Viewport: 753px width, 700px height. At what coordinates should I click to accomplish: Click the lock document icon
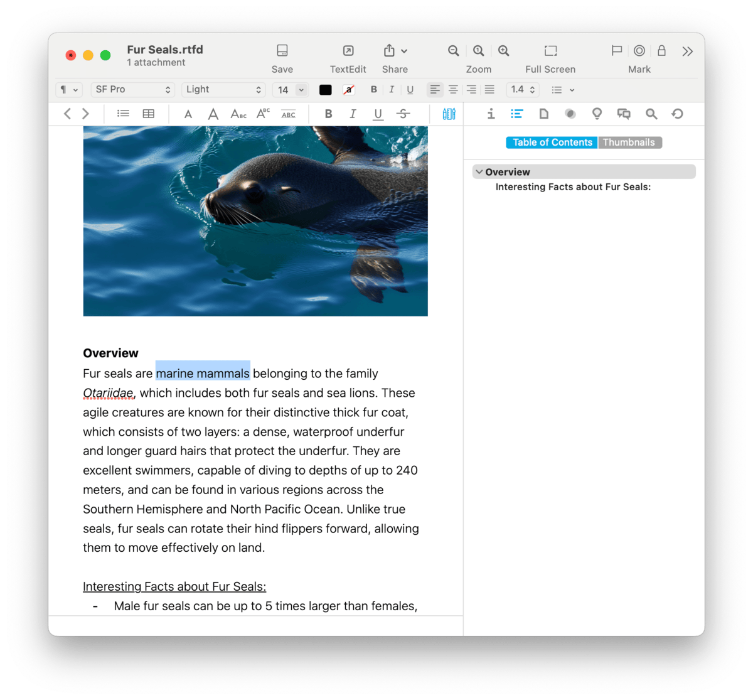[661, 51]
